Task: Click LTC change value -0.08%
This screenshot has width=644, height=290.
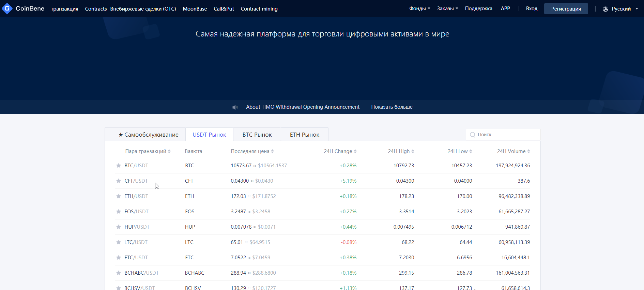Action: tap(349, 242)
